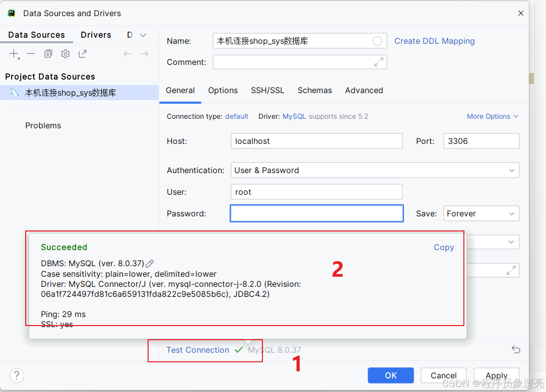Click the Project Data Sources heading
The width and height of the screenshot is (546, 392).
(50, 76)
